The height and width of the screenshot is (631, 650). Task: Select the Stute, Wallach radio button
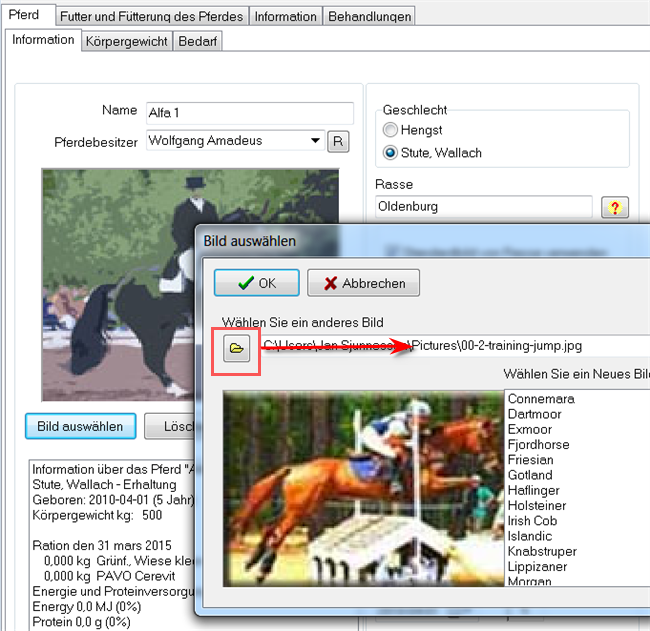pos(390,153)
